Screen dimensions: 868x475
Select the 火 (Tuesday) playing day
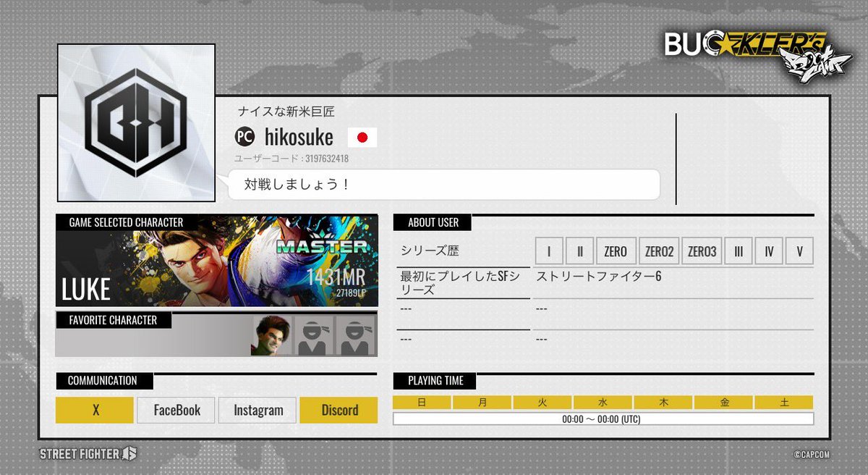542,403
